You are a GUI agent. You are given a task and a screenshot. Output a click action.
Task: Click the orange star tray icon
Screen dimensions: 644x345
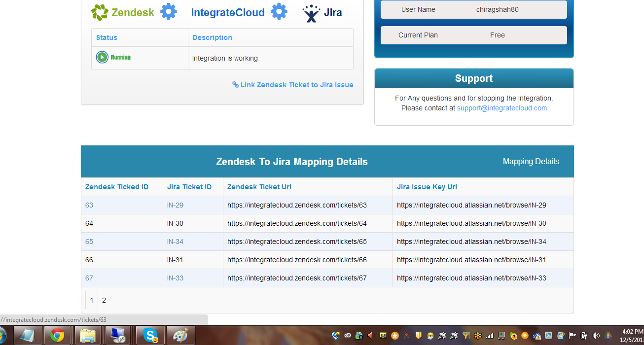coord(395,336)
